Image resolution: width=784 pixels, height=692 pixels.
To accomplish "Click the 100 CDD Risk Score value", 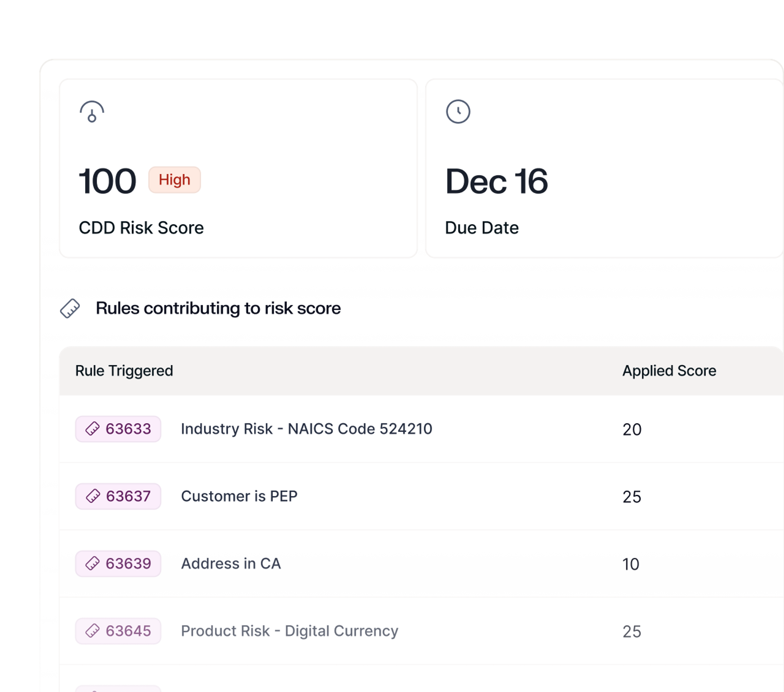I will click(x=107, y=181).
